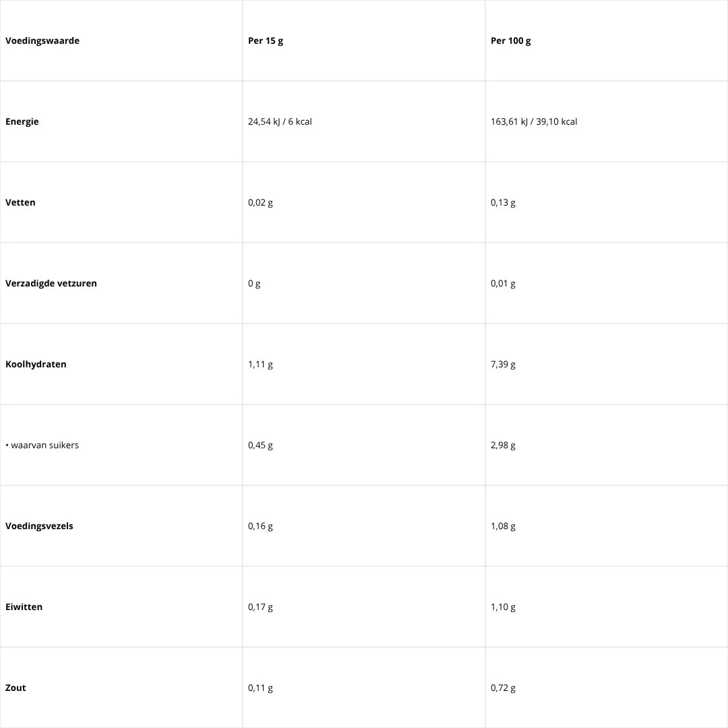Click the 1,08 g fibre value
The width and height of the screenshot is (728, 728).
tap(503, 526)
